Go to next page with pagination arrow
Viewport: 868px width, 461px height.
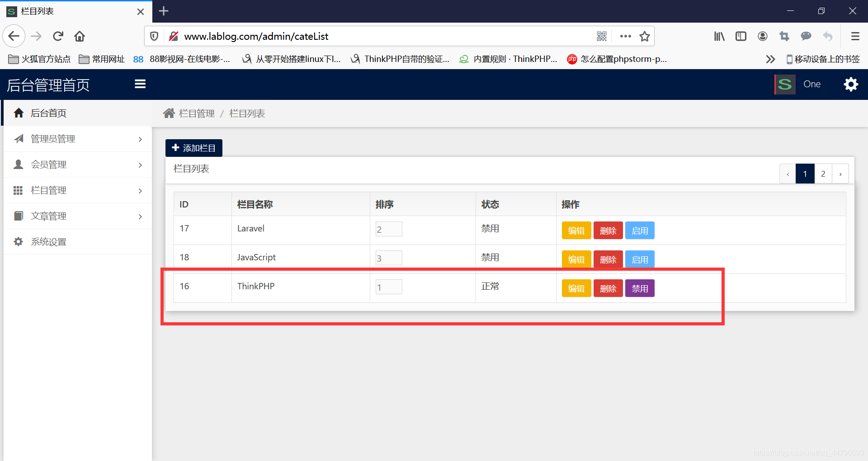click(840, 174)
